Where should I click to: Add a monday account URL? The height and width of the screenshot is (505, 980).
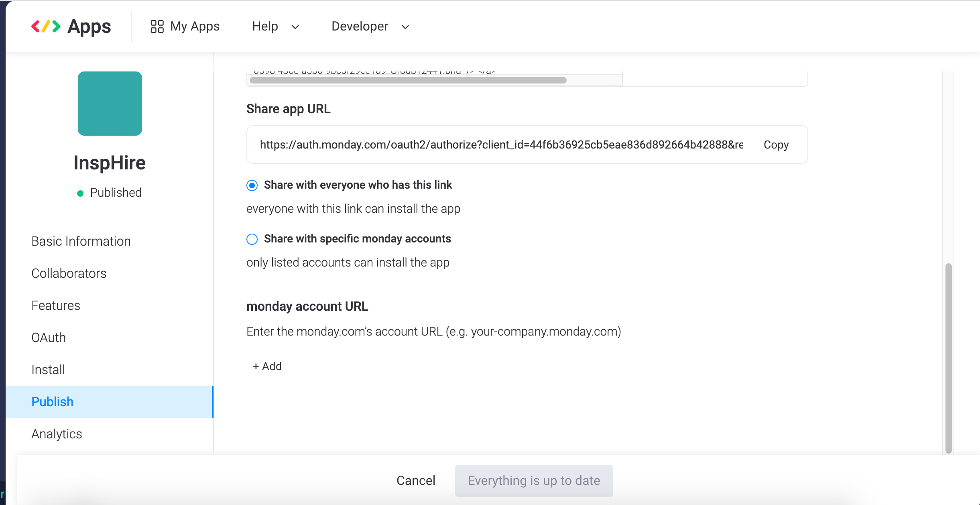267,366
